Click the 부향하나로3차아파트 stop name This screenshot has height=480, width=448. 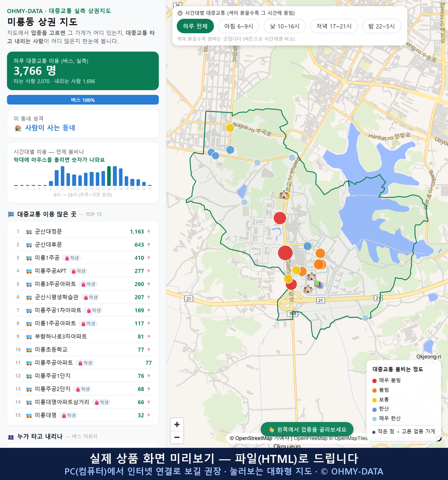pyautogui.click(x=61, y=337)
